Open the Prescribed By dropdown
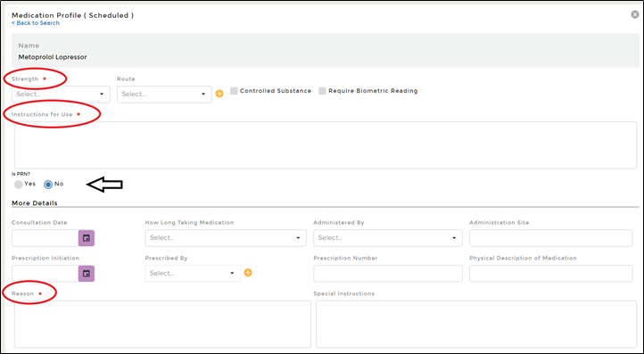 point(193,274)
